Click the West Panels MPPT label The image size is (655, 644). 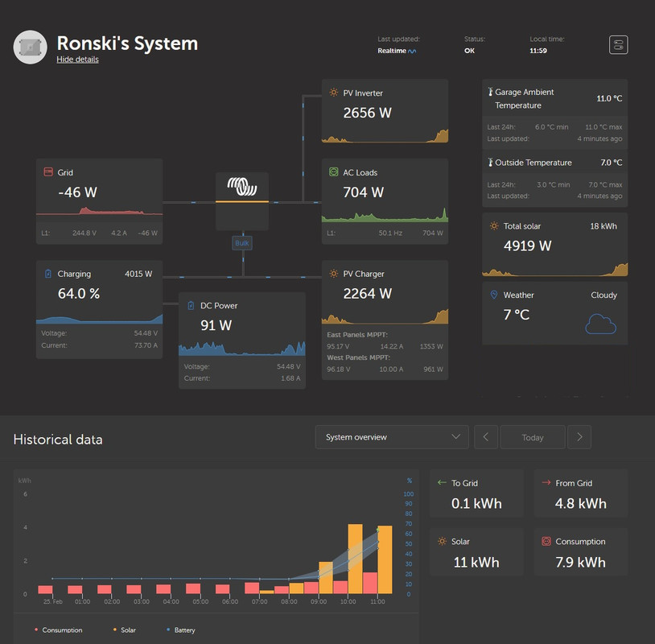point(358,357)
